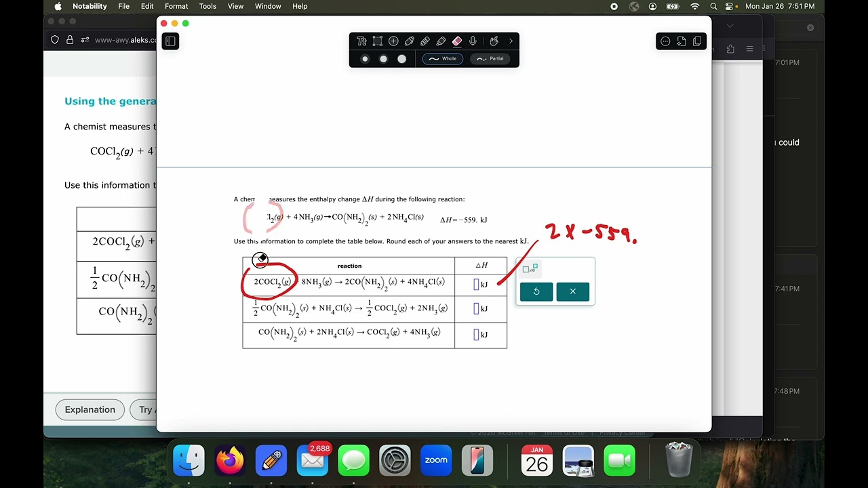Click the Firefox lock site info icon
The width and height of the screenshot is (868, 488).
70,40
